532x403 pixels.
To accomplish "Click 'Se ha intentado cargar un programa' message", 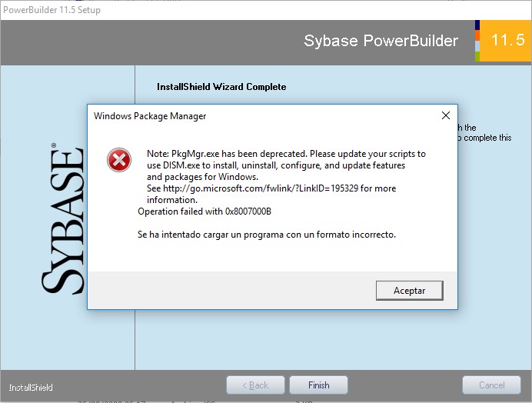I will click(267, 235).
